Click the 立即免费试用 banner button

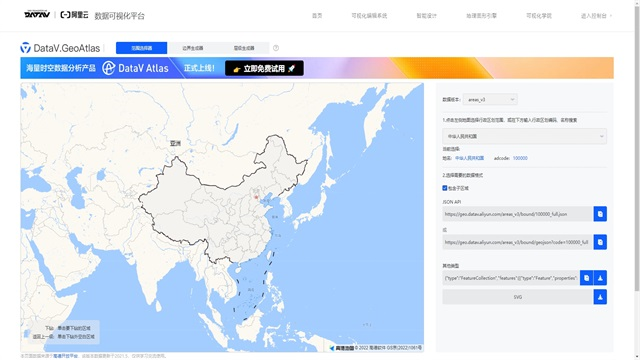[x=264, y=68]
